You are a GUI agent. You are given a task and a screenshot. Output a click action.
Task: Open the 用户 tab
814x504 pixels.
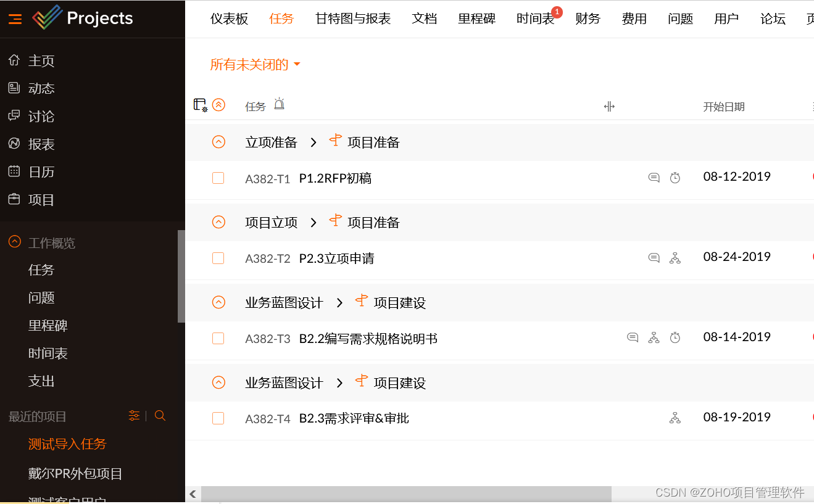tap(726, 19)
